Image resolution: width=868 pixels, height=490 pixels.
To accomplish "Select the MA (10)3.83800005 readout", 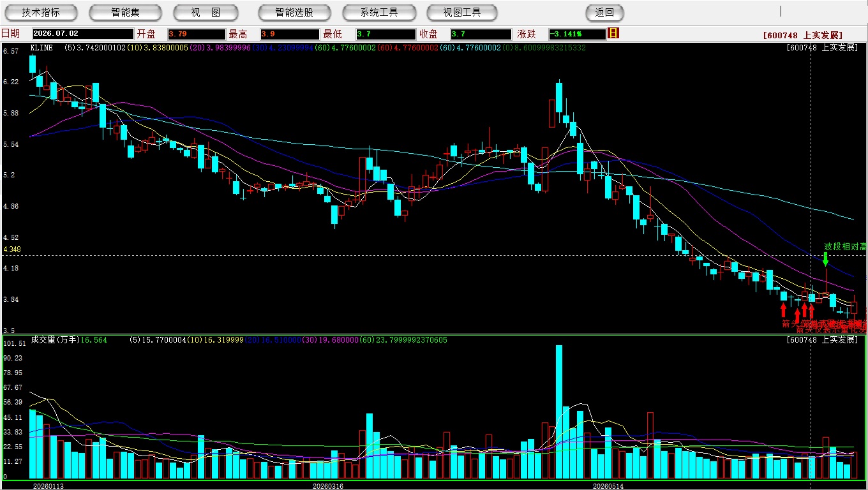I will coord(158,47).
